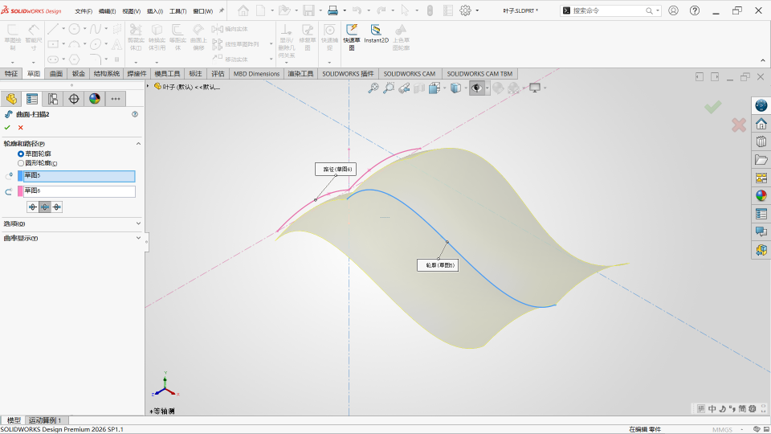Open Custom Properties in task pane
Image resolution: width=771 pixels, height=434 pixels.
(761, 214)
